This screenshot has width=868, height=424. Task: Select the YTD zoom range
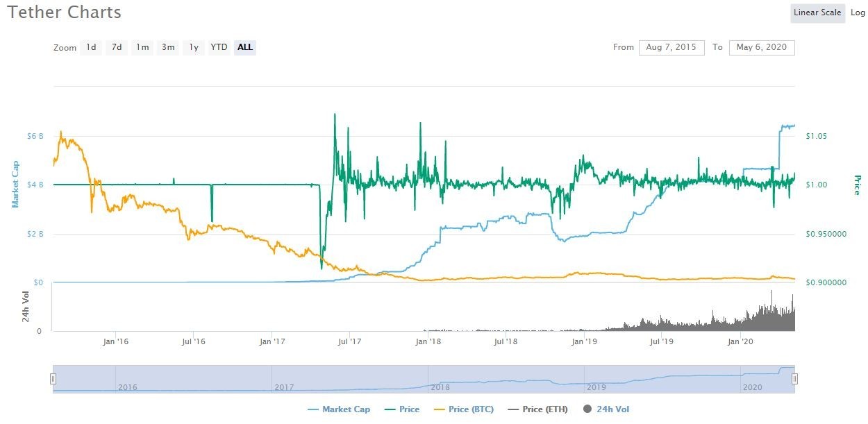click(219, 47)
